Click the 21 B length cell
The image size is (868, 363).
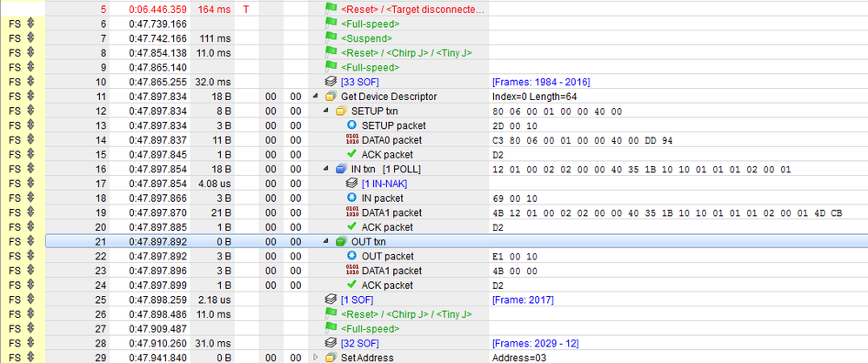click(x=220, y=212)
